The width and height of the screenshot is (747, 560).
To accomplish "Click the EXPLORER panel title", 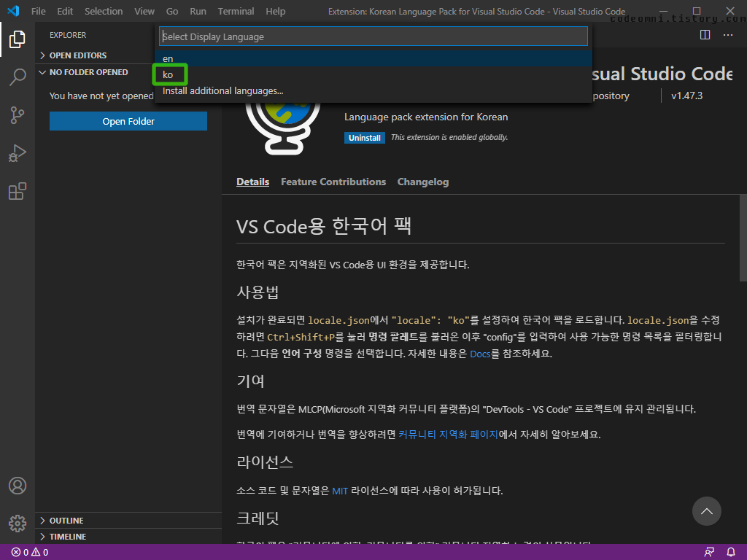I will pos(68,35).
